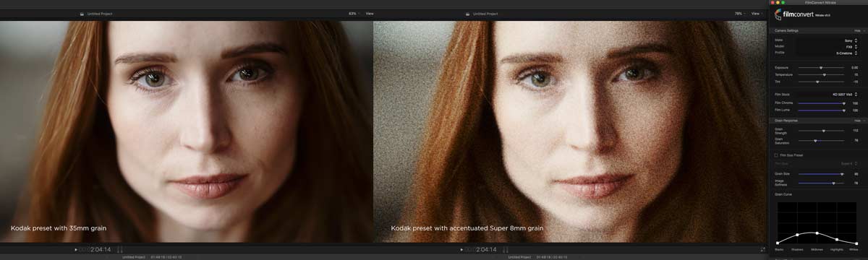This screenshot has height=260, width=868.
Task: Adjust the Temperature slider handle
Action: tap(825, 74)
